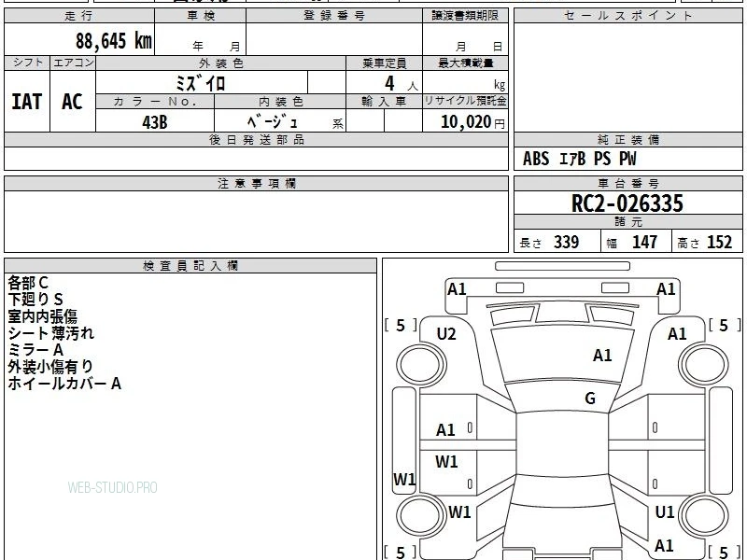Viewport: 747px width, 560px height.
Task: Select the seating capacity value 4 人
Action: click(x=401, y=84)
